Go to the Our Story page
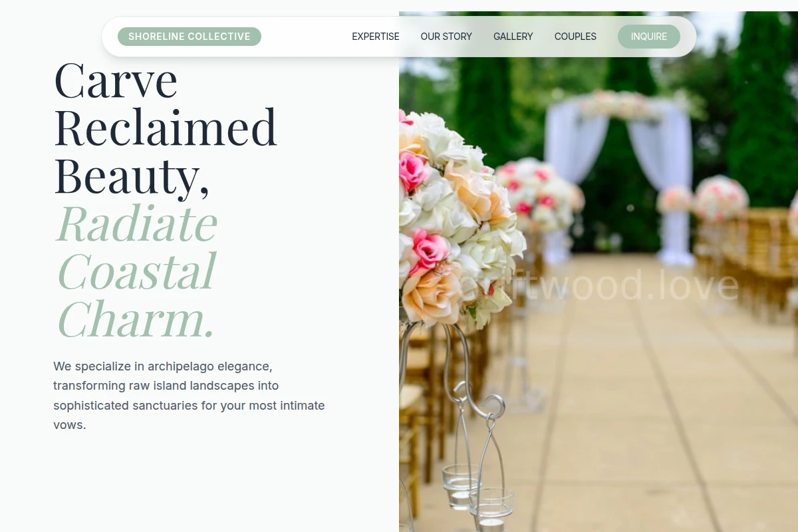Screen dimensions: 798x532 (446, 37)
